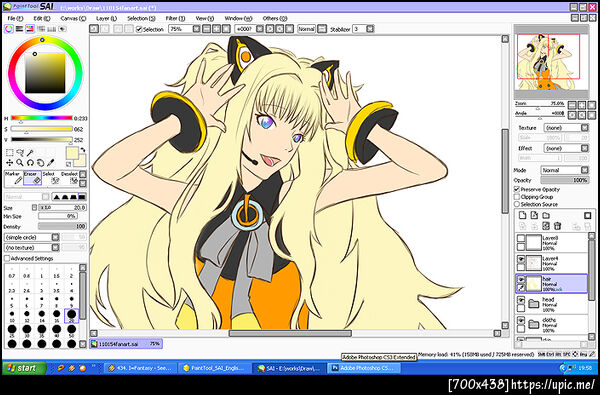The image size is (600, 395).
Task: Open the (no texture) brush texture dropdown
Action: pos(55,248)
